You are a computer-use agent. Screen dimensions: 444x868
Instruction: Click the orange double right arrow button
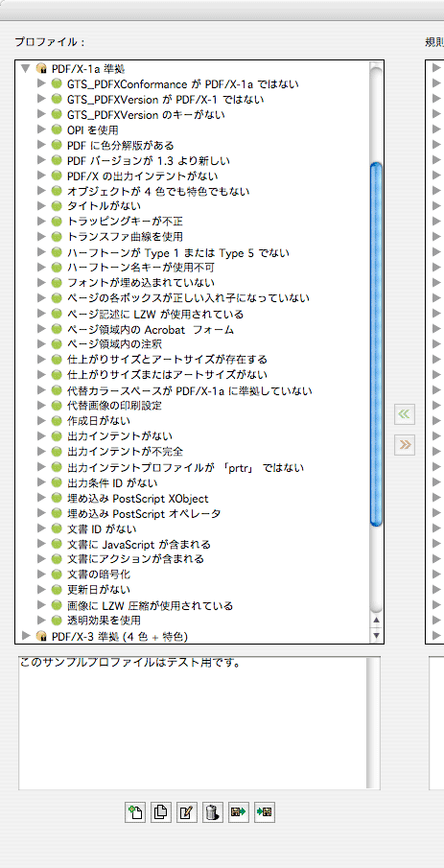pos(405,444)
